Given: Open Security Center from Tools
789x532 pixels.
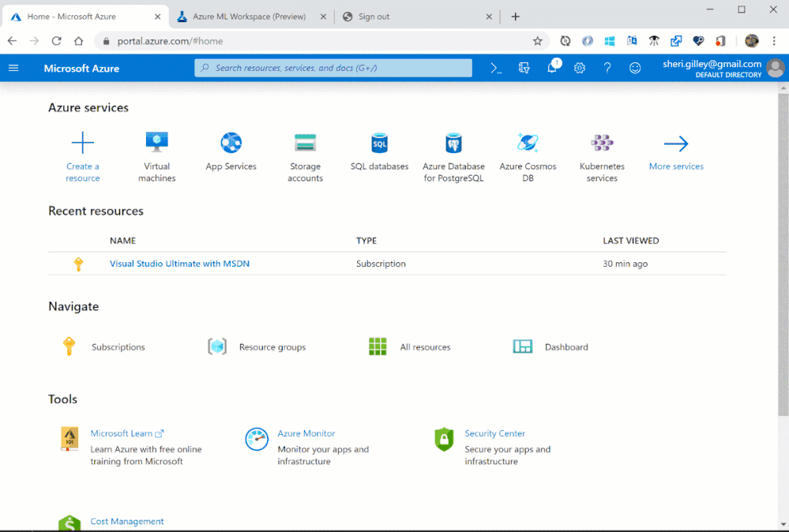Looking at the screenshot, I should pos(494,433).
